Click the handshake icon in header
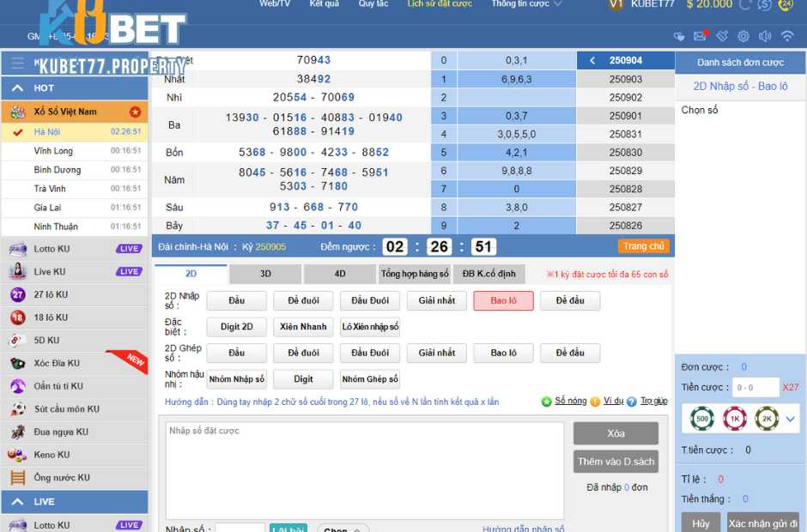This screenshot has height=532, width=807. tap(722, 36)
